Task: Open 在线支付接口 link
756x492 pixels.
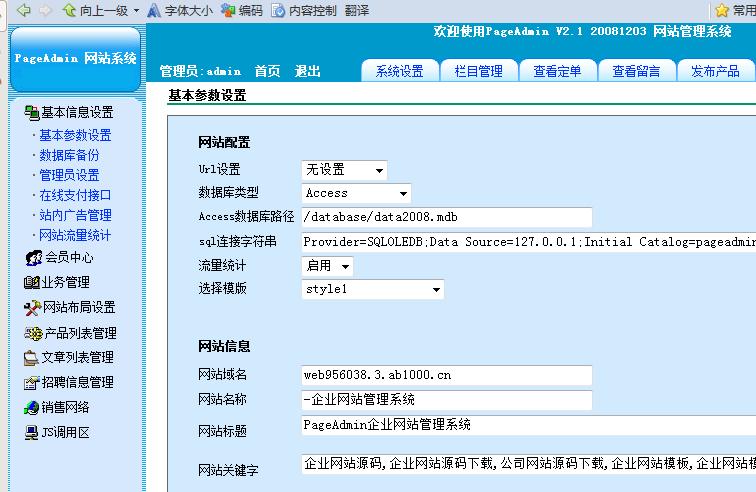Action: [x=75, y=195]
